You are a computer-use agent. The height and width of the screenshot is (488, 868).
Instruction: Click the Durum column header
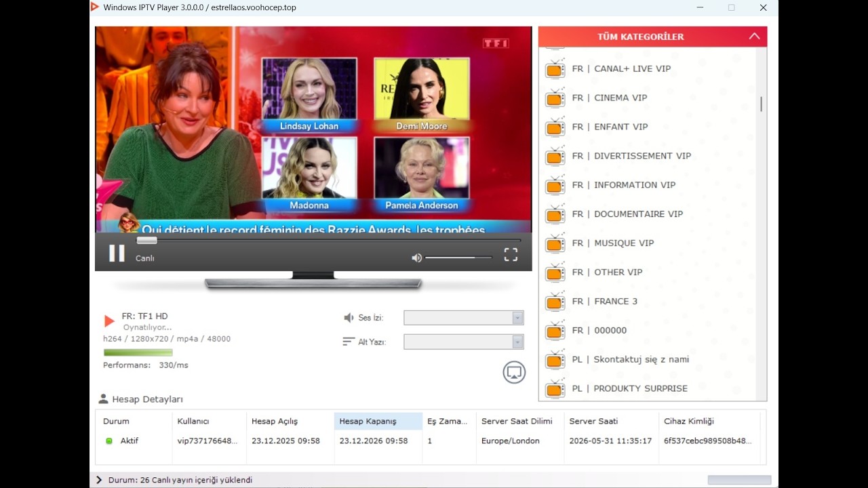point(134,421)
